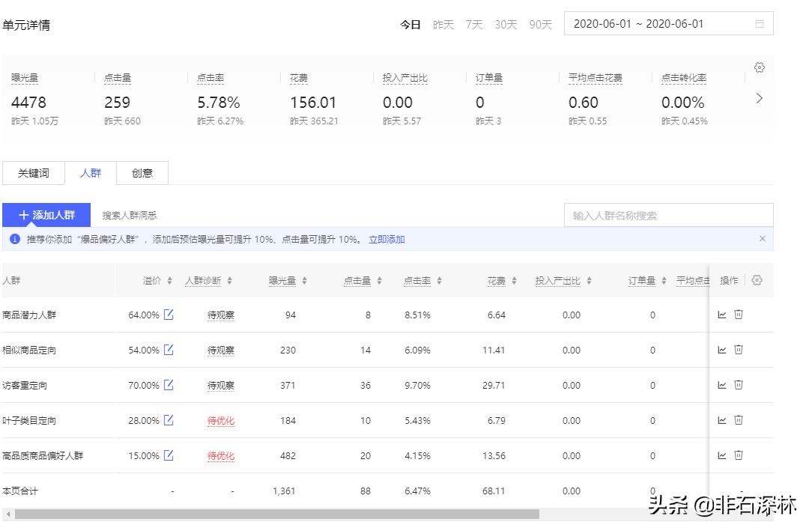Image resolution: width=812 pixels, height=531 pixels.
Task: Click the horizontal table scrollbar
Action: 277,515
